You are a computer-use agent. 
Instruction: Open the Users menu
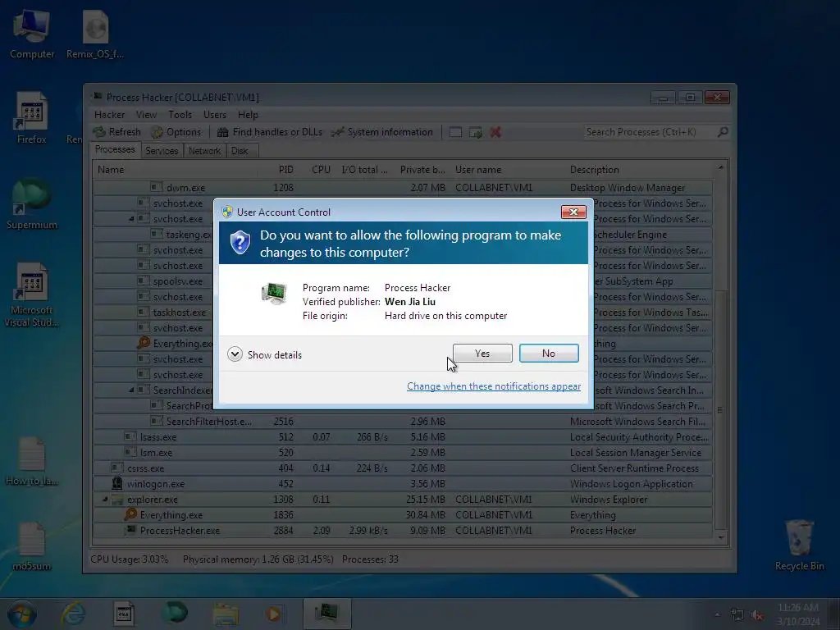[215, 115]
